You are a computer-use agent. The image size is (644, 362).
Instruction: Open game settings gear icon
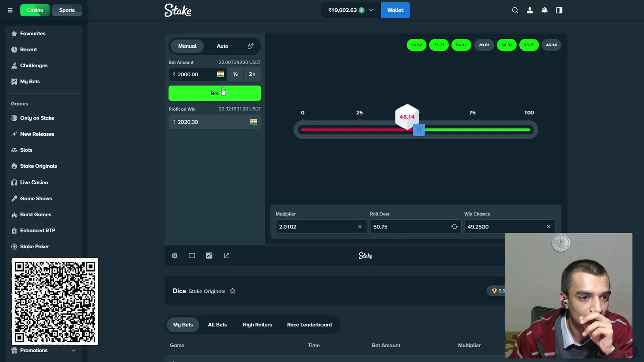pos(174,256)
